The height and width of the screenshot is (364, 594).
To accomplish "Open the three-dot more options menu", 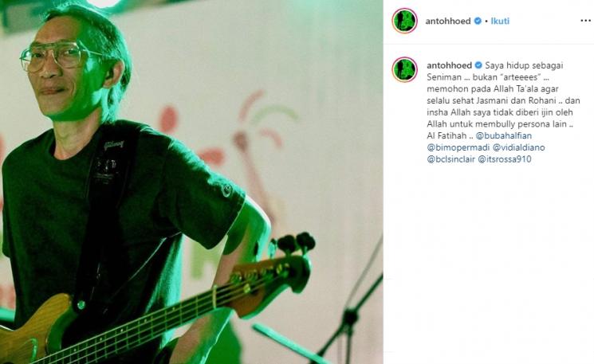I will click(585, 21).
